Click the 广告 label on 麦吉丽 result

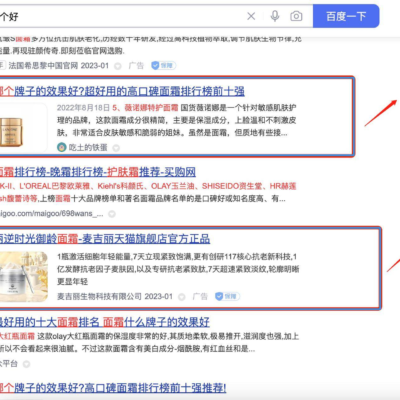click(200, 296)
